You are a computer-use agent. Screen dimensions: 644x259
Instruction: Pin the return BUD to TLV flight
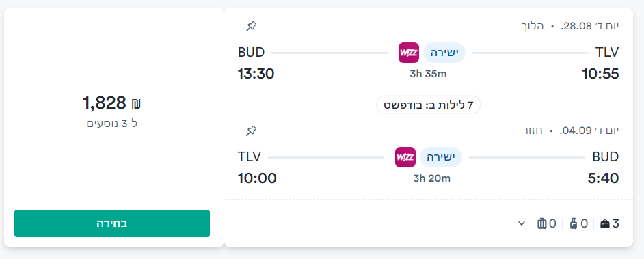(x=251, y=131)
